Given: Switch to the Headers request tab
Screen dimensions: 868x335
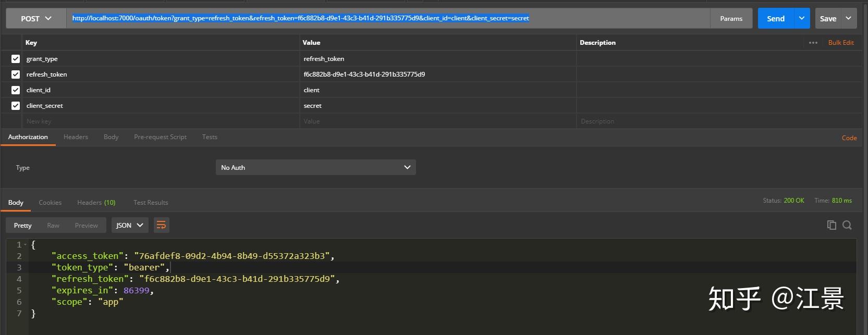Looking at the screenshot, I should 76,137.
